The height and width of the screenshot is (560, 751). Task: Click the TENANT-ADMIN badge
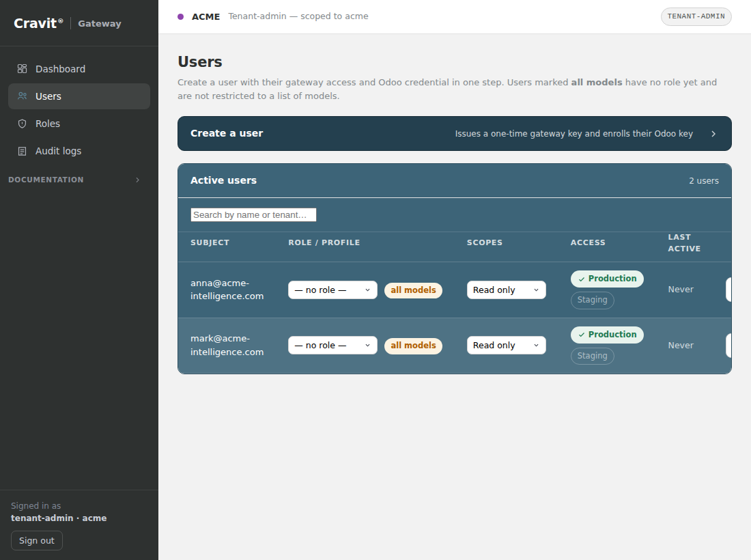(x=696, y=16)
